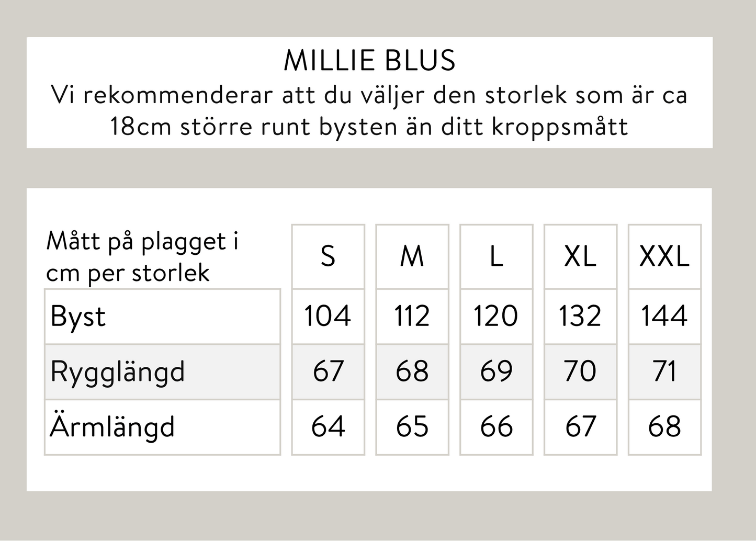Click the L size column header

(x=496, y=256)
